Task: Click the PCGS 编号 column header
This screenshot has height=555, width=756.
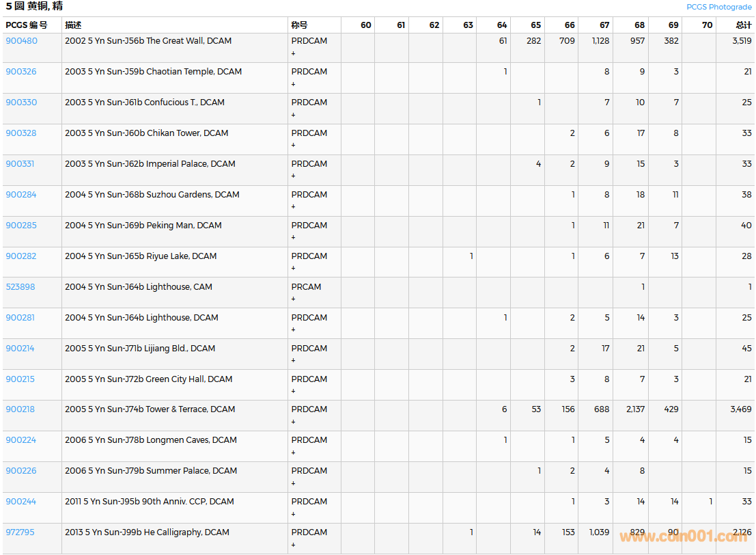Action: coord(27,25)
